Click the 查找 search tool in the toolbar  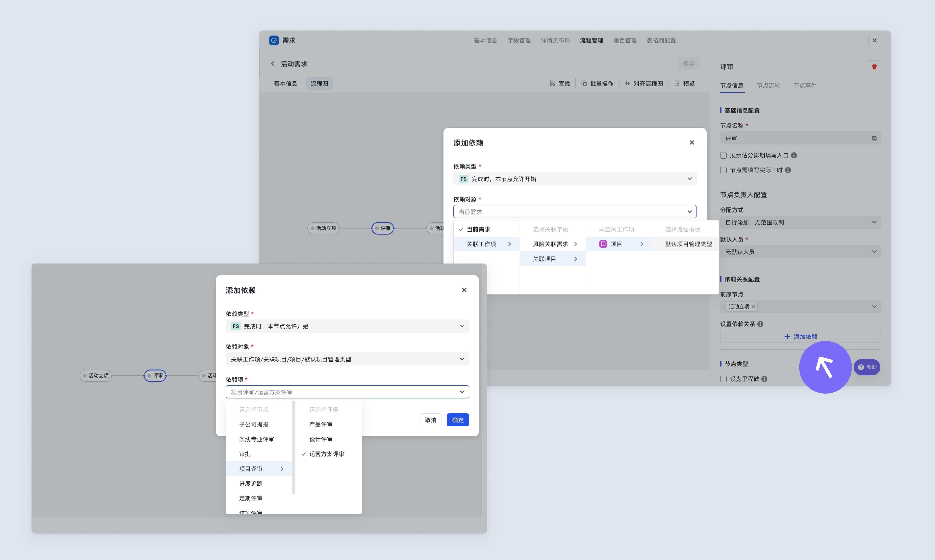pos(560,83)
